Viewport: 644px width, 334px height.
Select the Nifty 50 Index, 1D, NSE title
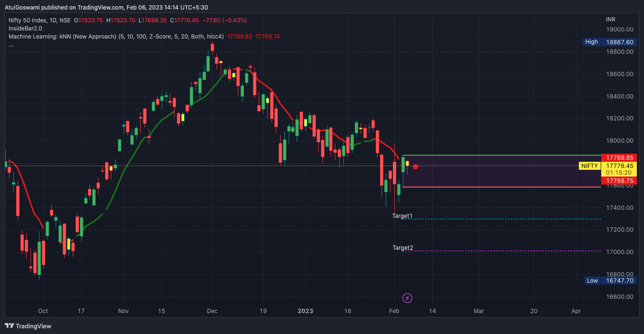click(x=39, y=20)
